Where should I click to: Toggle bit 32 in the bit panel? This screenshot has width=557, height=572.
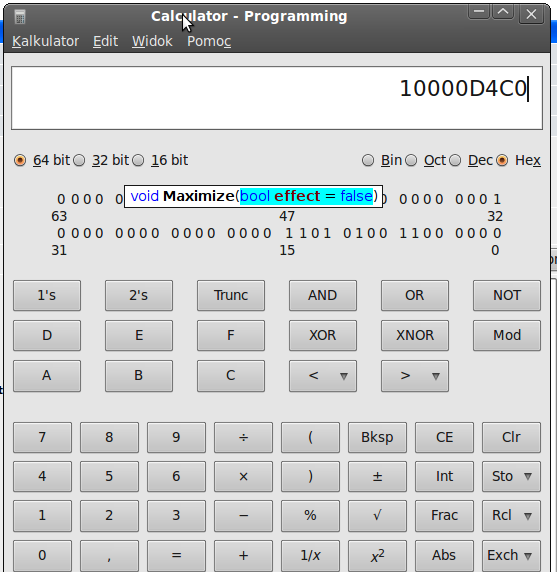click(497, 199)
